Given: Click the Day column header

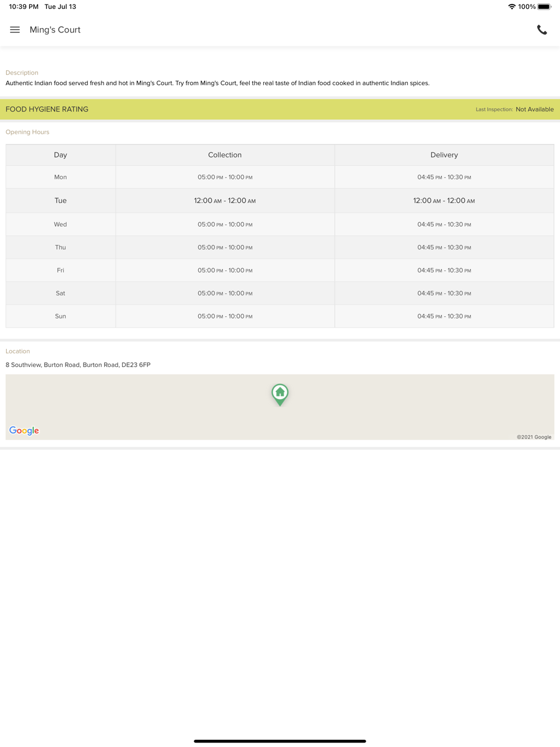Looking at the screenshot, I should 60,155.
